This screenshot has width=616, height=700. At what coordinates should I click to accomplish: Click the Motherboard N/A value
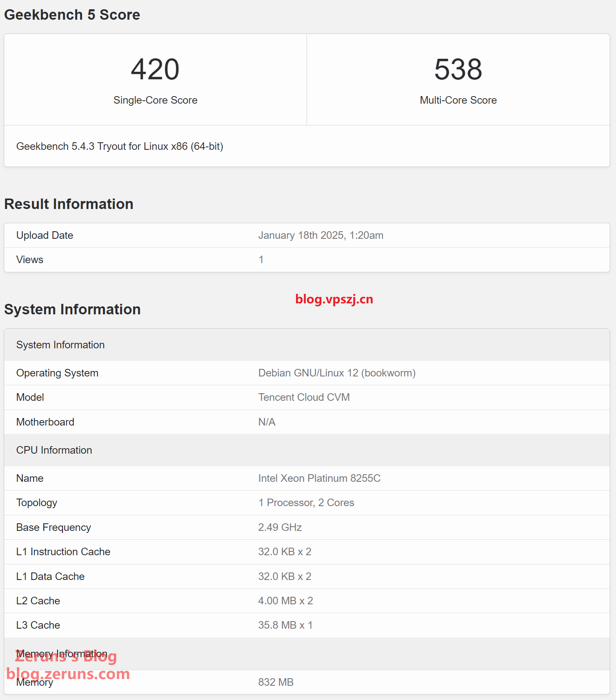pyautogui.click(x=267, y=422)
